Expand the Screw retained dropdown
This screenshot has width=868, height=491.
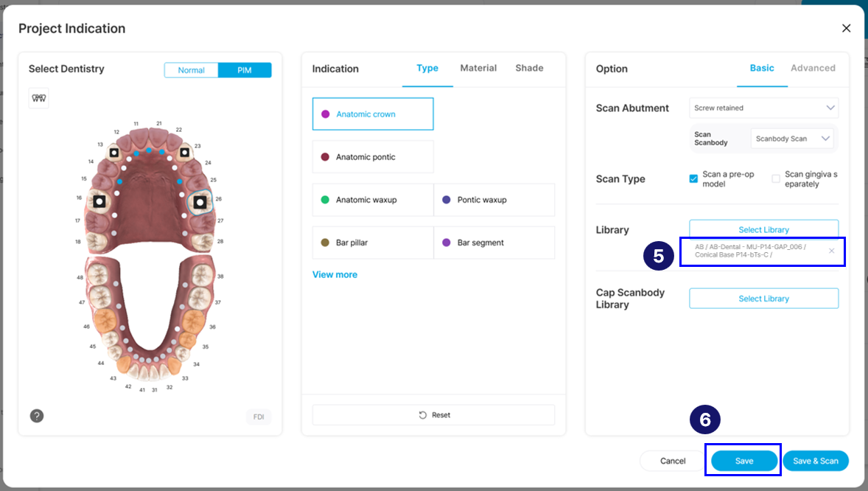pyautogui.click(x=763, y=108)
